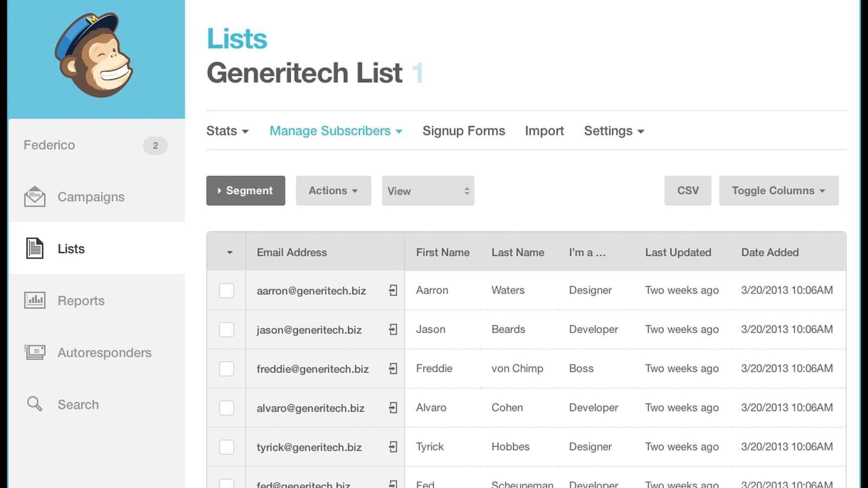Open the Signup Forms tab
Screen dimensions: 868x488
pyautogui.click(x=464, y=131)
